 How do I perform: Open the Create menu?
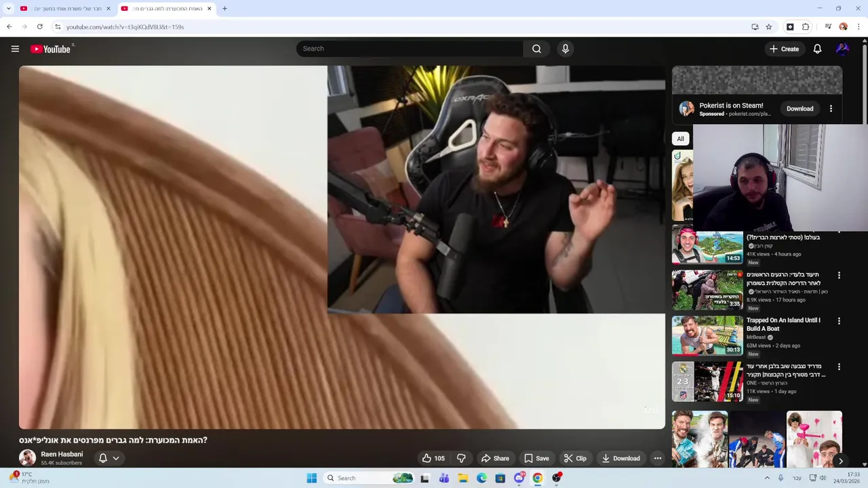(784, 49)
